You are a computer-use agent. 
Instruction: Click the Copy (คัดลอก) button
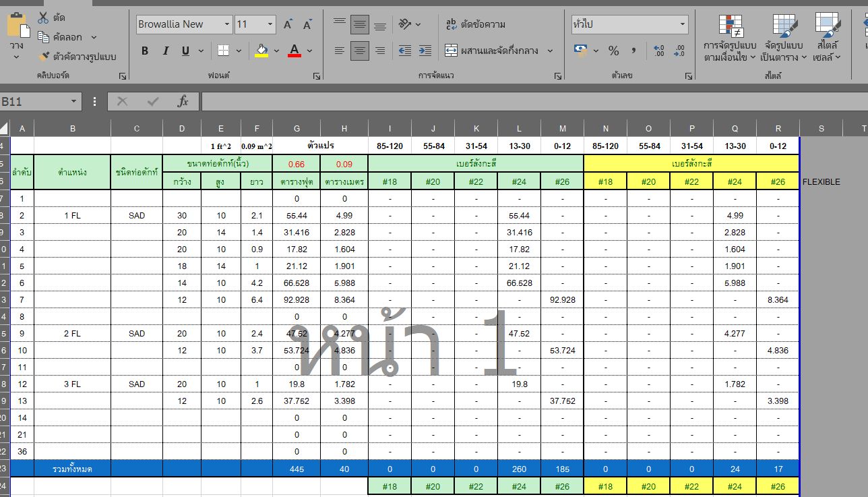[x=61, y=37]
